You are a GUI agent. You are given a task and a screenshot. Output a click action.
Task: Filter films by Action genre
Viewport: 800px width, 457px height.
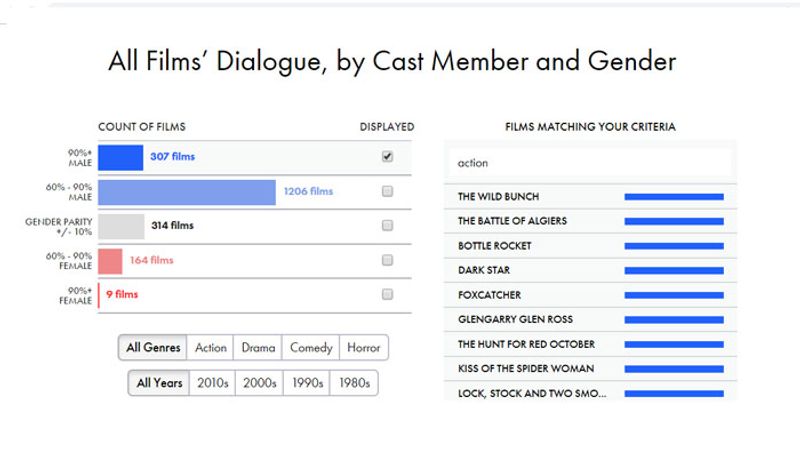211,348
